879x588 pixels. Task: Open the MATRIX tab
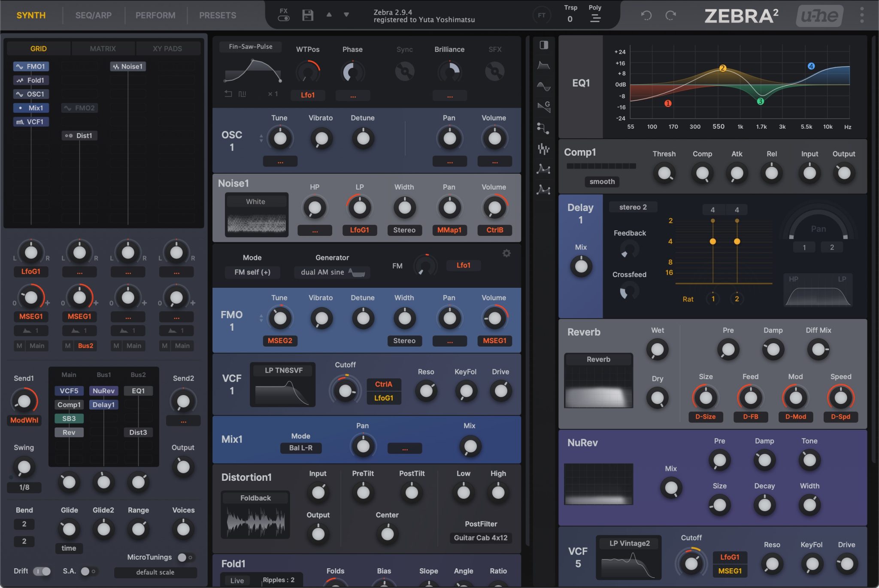click(103, 48)
